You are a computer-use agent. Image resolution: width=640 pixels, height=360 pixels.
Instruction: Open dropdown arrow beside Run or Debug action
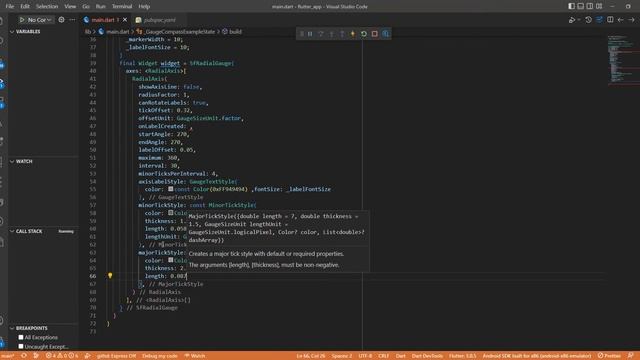579,20
